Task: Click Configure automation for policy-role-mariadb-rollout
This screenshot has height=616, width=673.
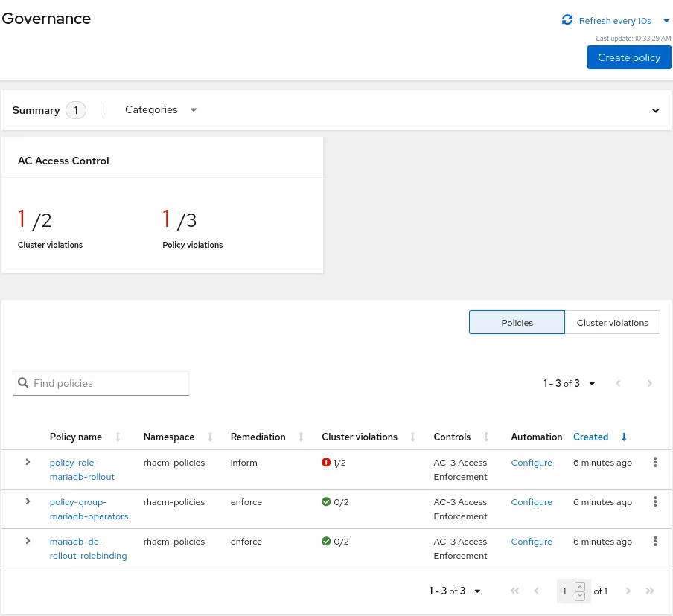Action: point(532,463)
